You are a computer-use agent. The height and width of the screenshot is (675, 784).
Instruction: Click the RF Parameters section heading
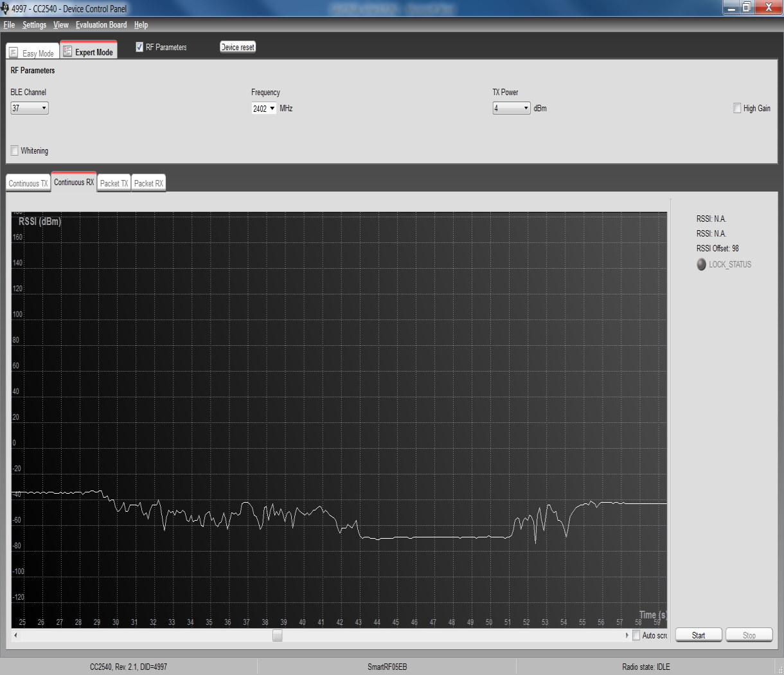tap(33, 71)
